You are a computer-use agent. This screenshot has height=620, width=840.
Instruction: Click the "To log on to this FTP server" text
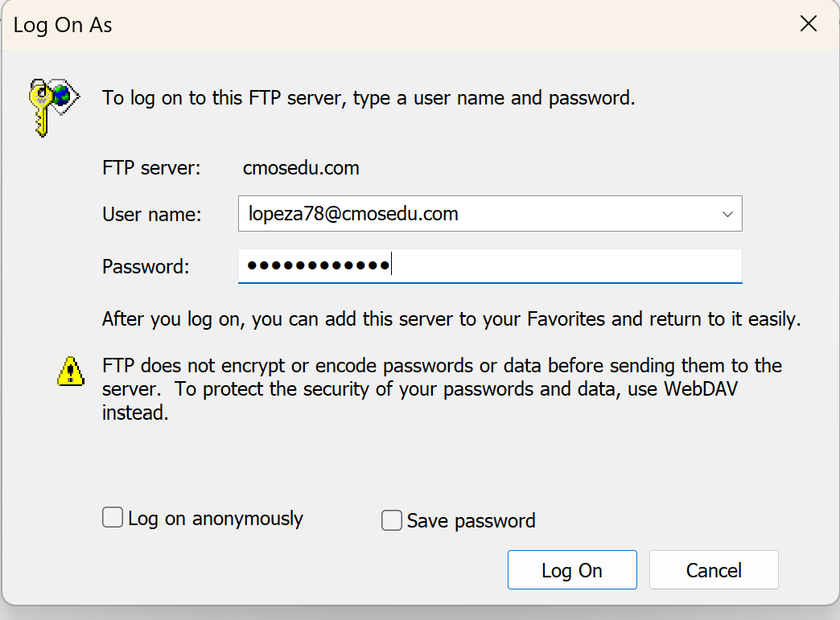(x=369, y=99)
